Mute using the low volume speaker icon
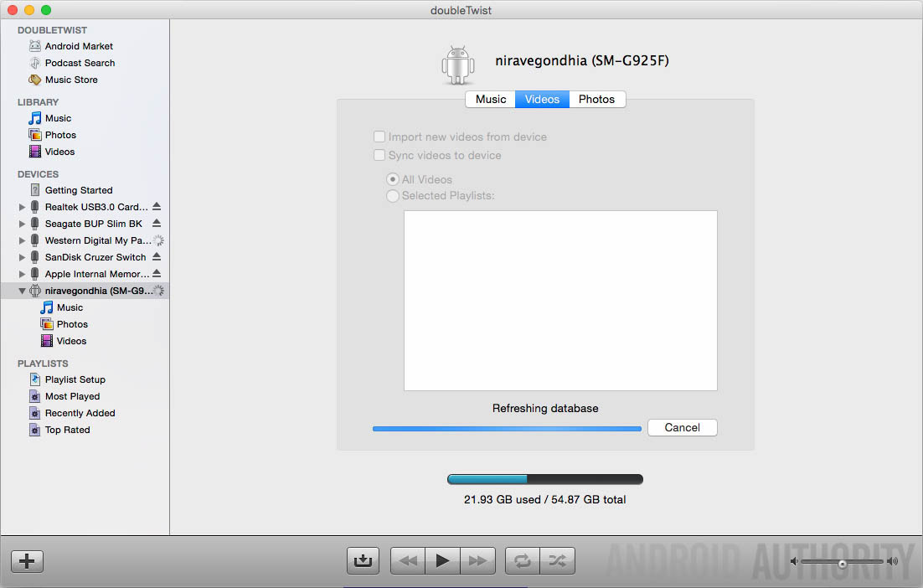 [793, 561]
